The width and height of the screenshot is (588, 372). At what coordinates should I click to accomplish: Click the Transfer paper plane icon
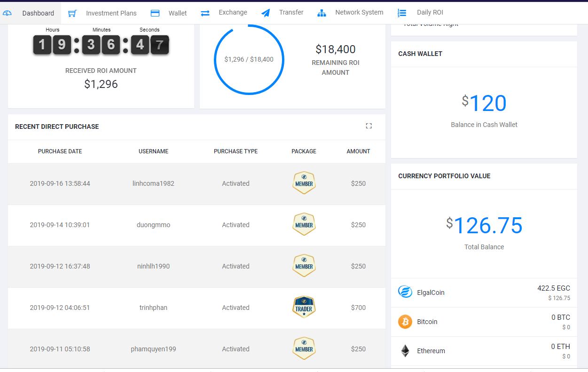266,13
